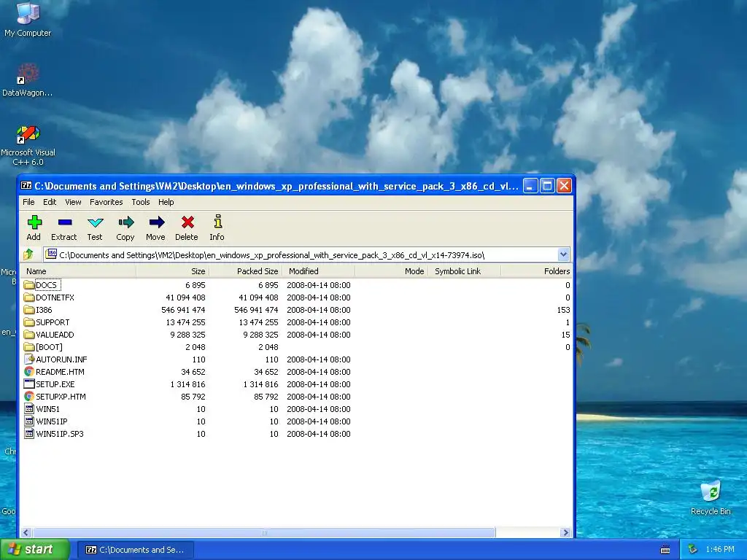Select the README.HTM Chrome file icon

tap(29, 371)
